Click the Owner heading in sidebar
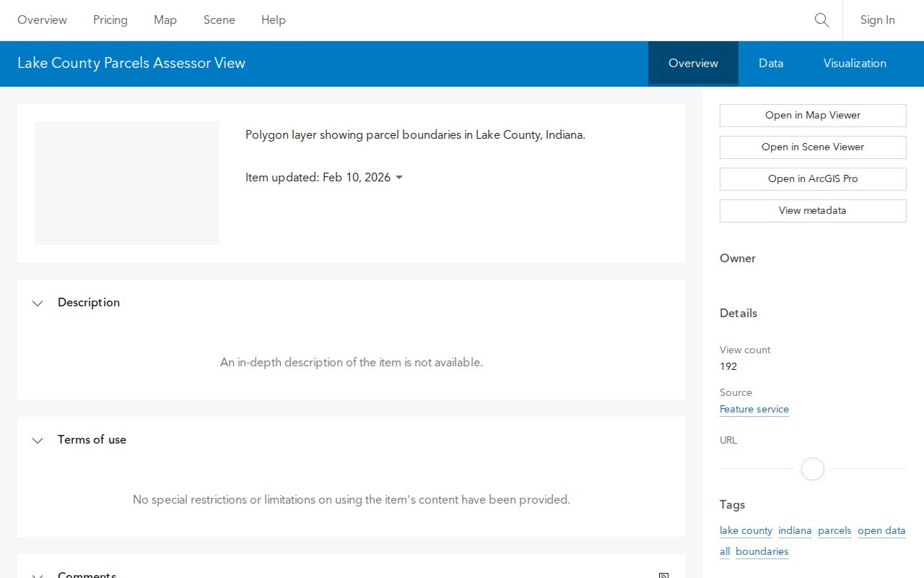The image size is (924, 578). tap(738, 259)
